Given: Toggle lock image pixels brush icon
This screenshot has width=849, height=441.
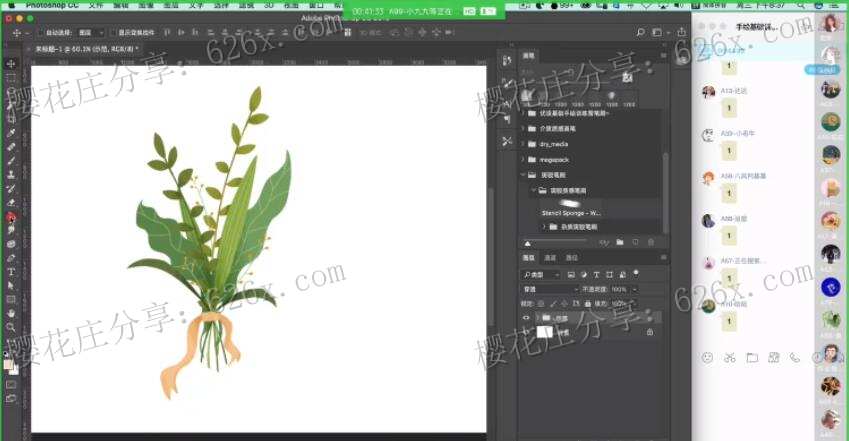Looking at the screenshot, I should (x=553, y=304).
